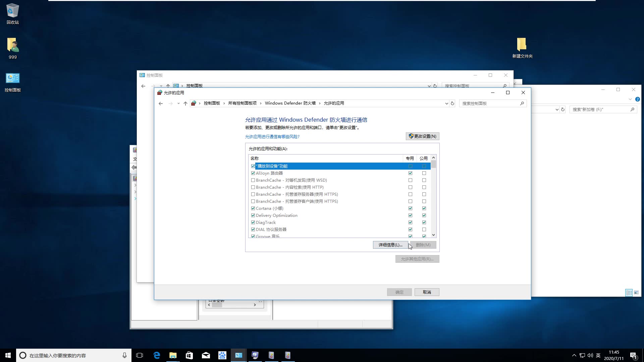
Task: Select 允许的应用 breadcrumb item
Action: click(x=334, y=103)
